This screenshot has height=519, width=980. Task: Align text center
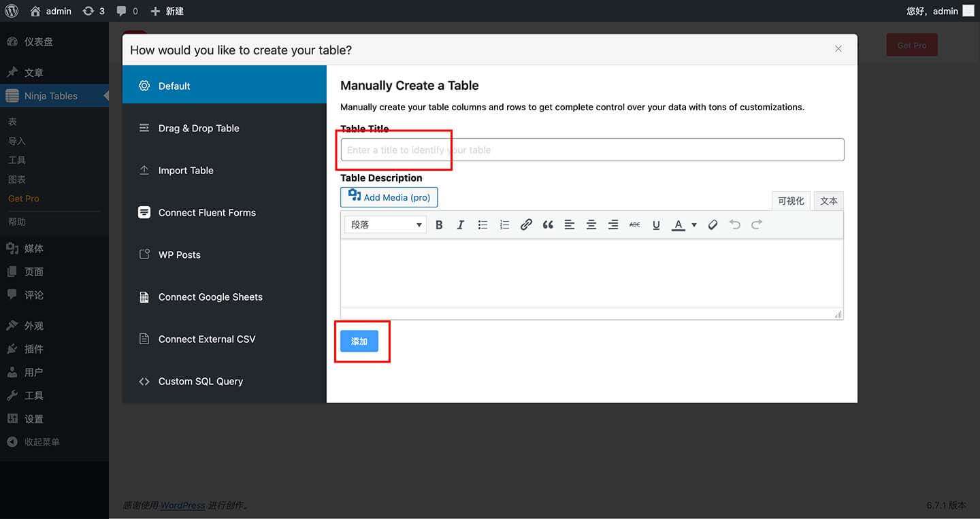(591, 224)
